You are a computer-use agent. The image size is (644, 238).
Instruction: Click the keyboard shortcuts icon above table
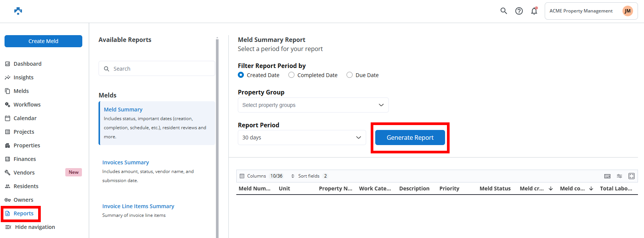coord(607,176)
